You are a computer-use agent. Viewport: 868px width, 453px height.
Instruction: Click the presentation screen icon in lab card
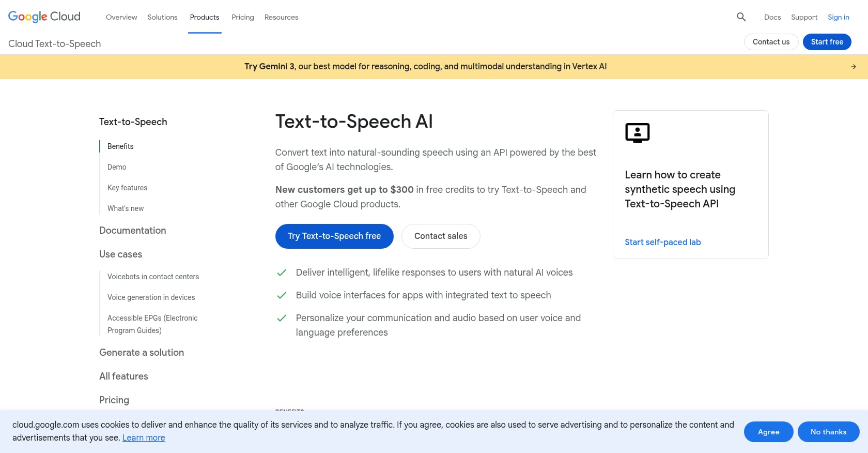coord(637,133)
